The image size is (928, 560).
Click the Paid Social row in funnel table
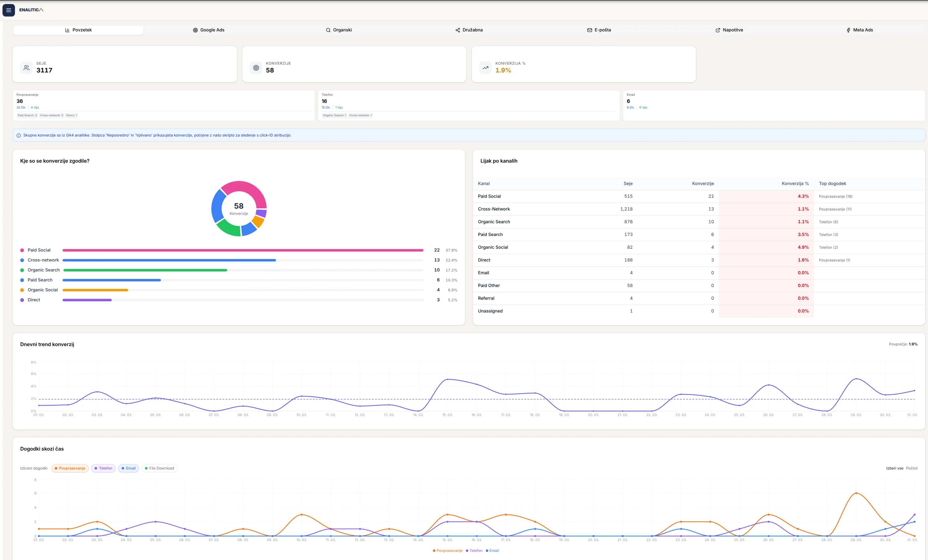490,197
